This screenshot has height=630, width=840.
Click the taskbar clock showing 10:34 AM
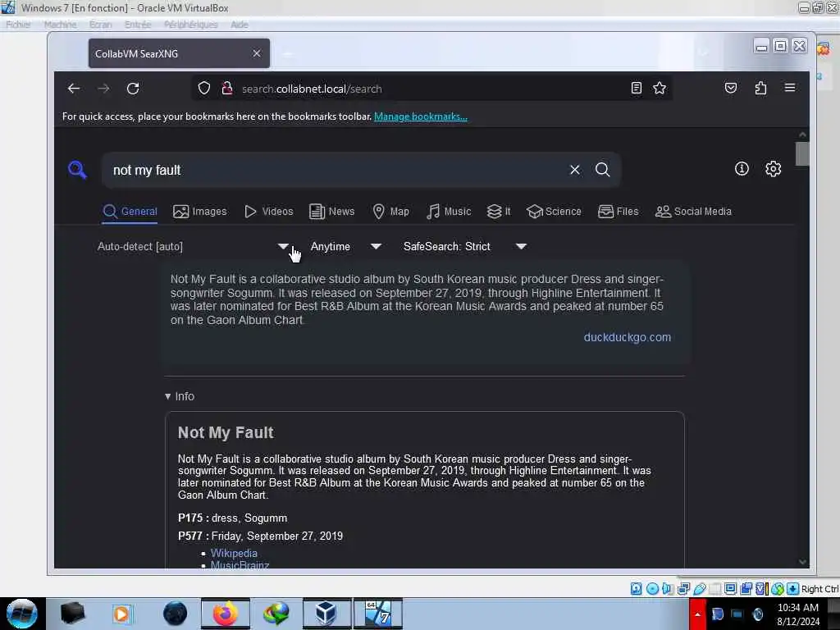797,614
